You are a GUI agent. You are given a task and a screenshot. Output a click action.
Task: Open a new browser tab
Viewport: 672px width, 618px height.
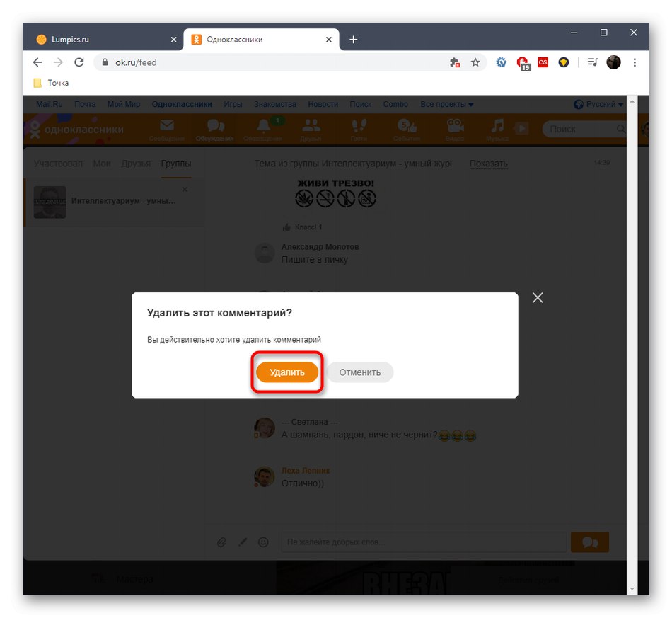[x=353, y=40]
